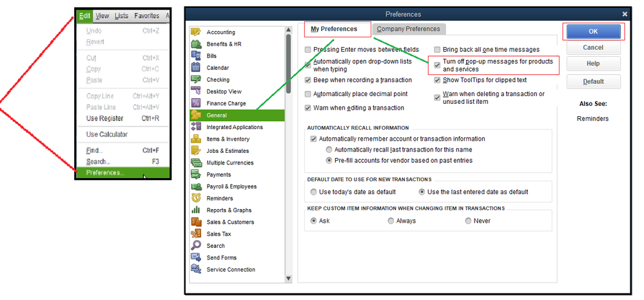Open the View menu
Screen dimensions: 644x300
(102, 16)
